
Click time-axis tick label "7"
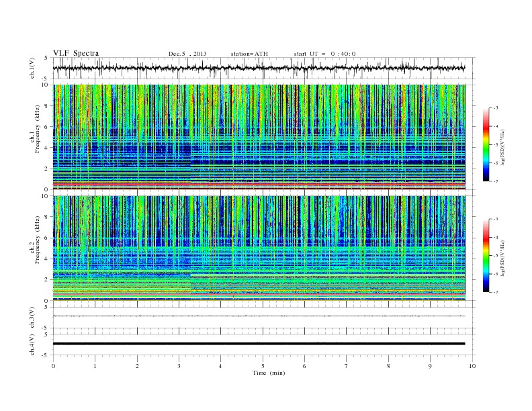tap(347, 366)
